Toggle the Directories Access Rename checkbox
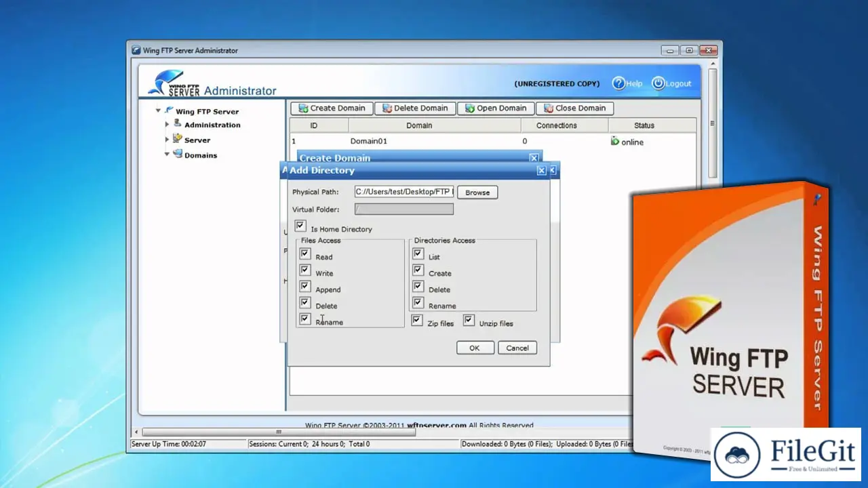This screenshot has width=868, height=488. 418,302
